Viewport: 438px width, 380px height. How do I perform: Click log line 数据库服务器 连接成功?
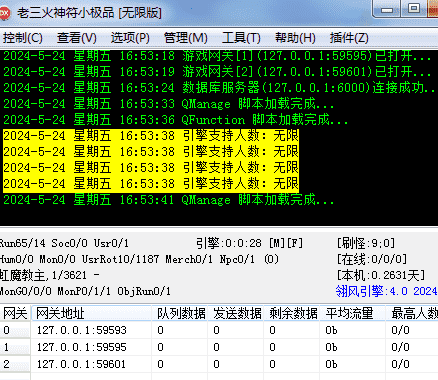[x=219, y=88]
